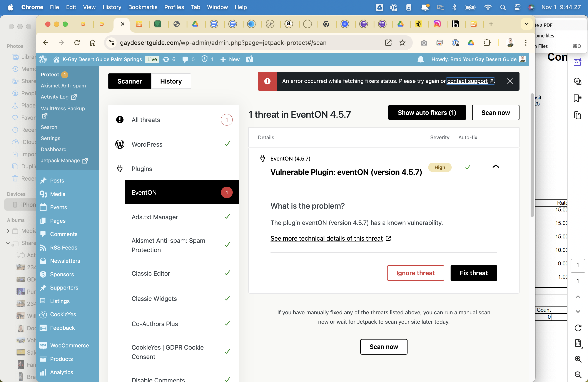Go back in Chrome
The height and width of the screenshot is (382, 588).
tap(46, 43)
